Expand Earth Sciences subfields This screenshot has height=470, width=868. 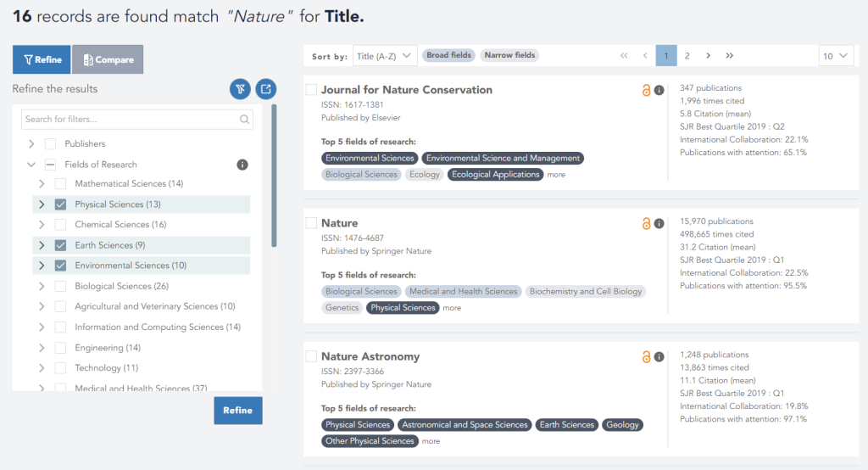[42, 245]
